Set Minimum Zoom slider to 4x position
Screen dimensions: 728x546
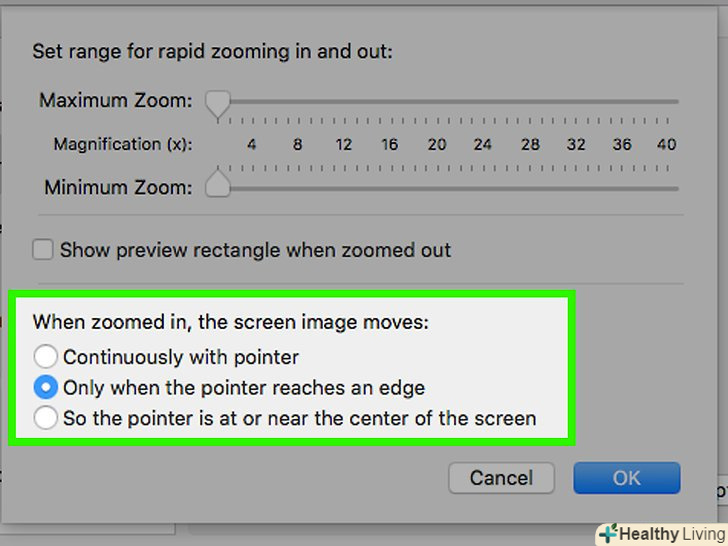[252, 187]
